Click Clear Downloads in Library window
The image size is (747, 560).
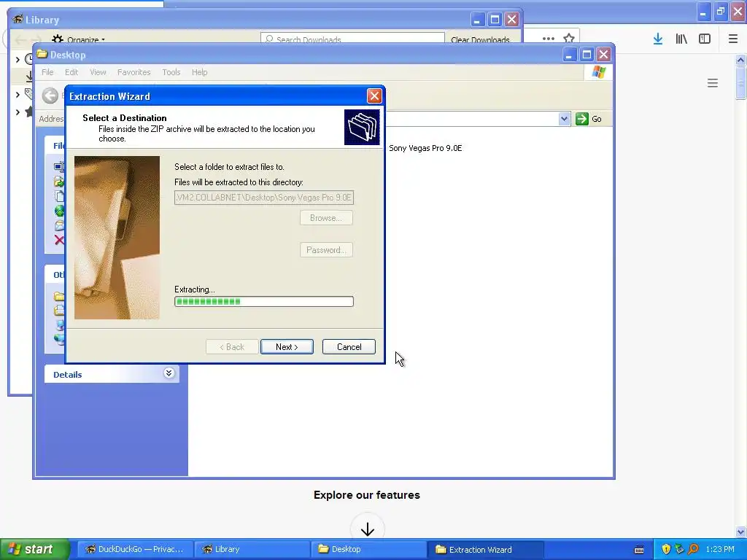pyautogui.click(x=480, y=40)
